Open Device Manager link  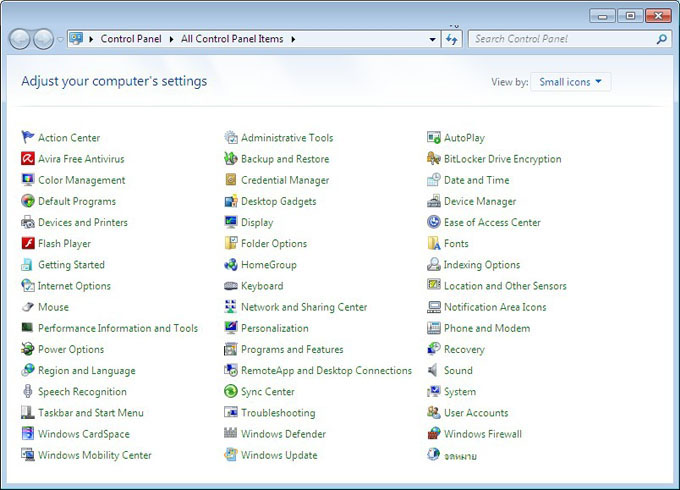coord(480,201)
